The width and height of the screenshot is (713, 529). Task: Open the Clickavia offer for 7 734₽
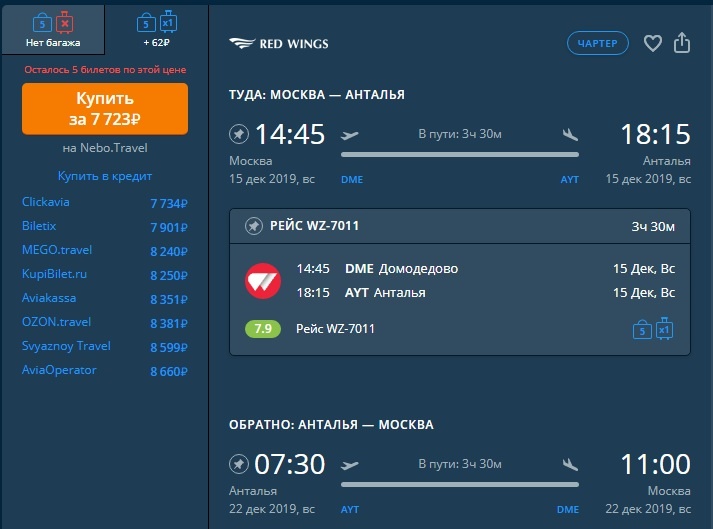(x=105, y=202)
